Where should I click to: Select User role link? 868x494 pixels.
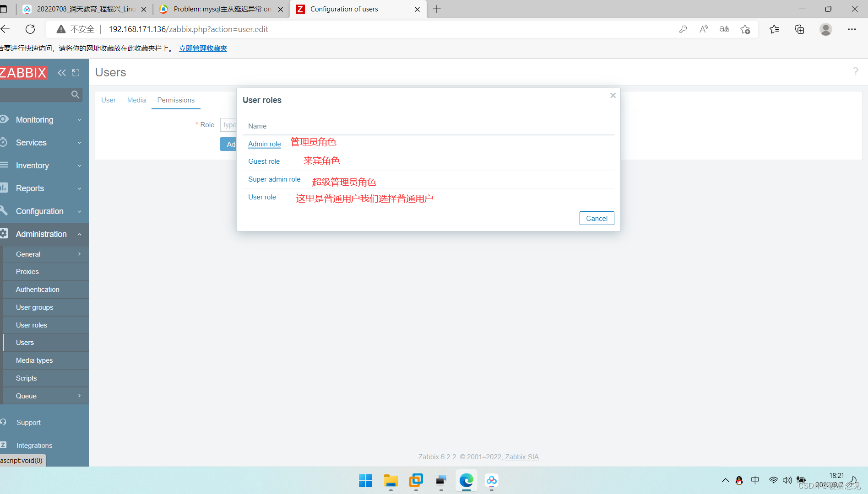(x=262, y=197)
